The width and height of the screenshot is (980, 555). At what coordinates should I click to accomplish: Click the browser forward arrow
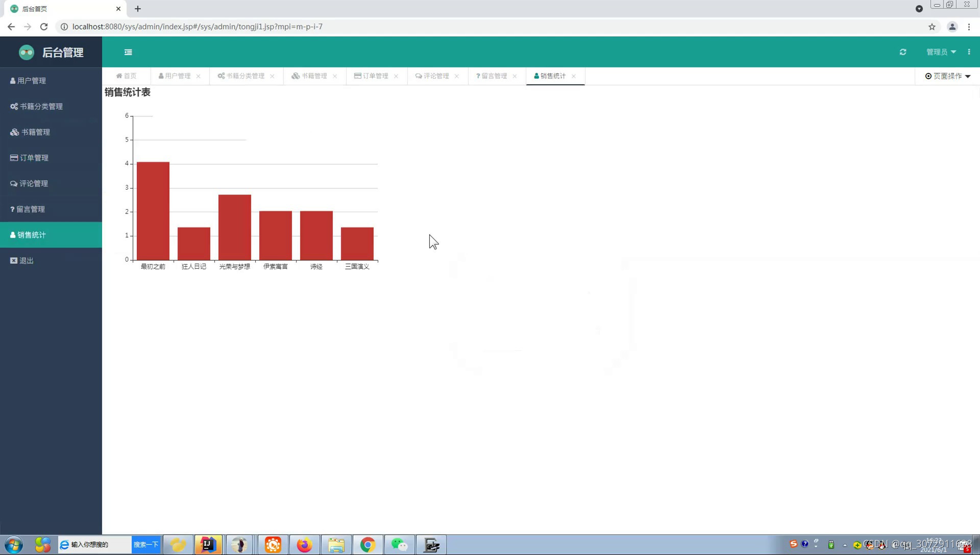click(x=28, y=27)
